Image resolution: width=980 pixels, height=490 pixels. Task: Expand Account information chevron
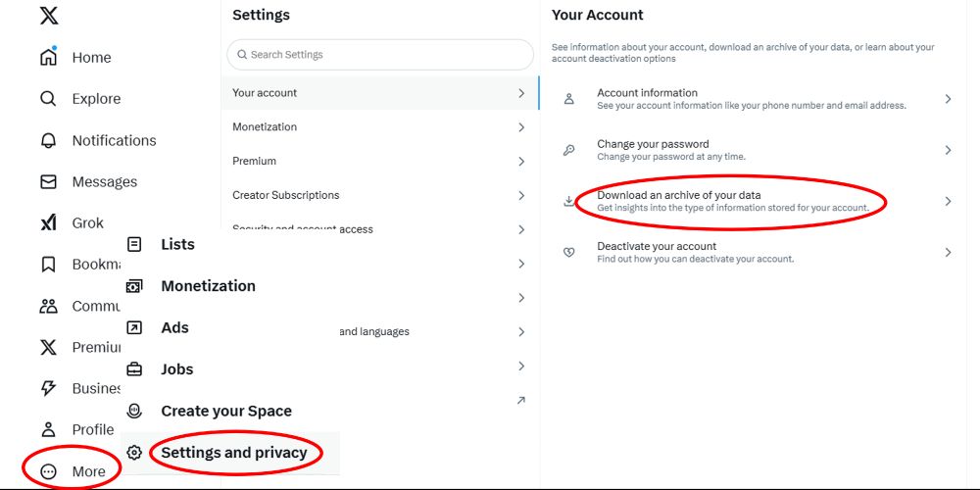pyautogui.click(x=948, y=99)
